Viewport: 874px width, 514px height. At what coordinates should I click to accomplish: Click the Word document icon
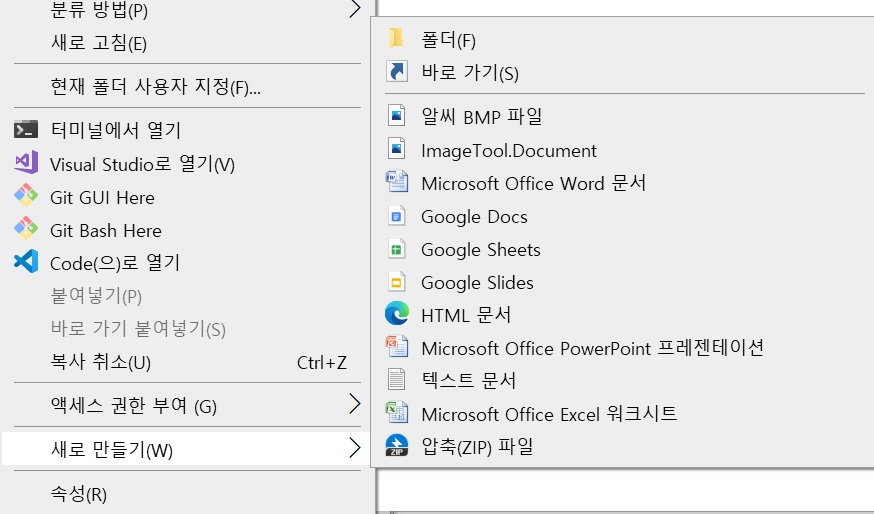tap(397, 181)
